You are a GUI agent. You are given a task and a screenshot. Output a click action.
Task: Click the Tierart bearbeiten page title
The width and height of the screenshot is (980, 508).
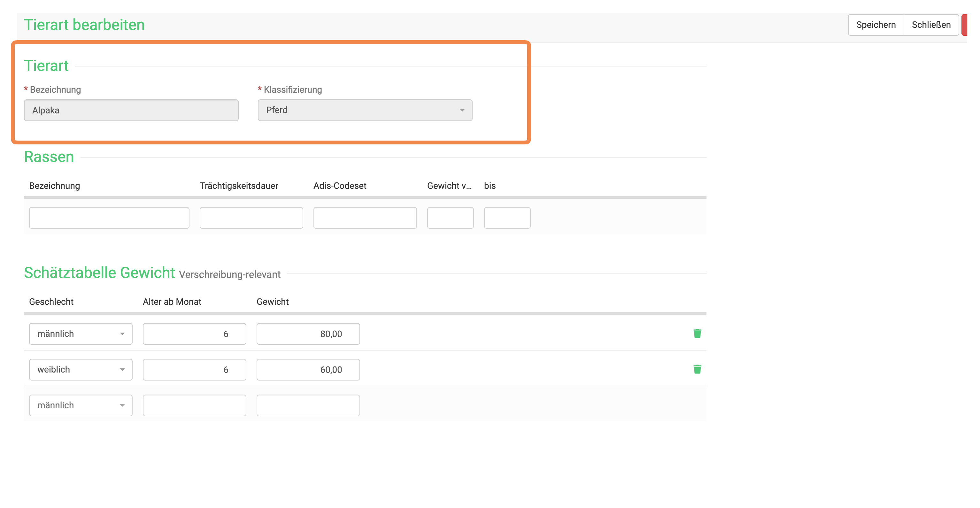(84, 25)
